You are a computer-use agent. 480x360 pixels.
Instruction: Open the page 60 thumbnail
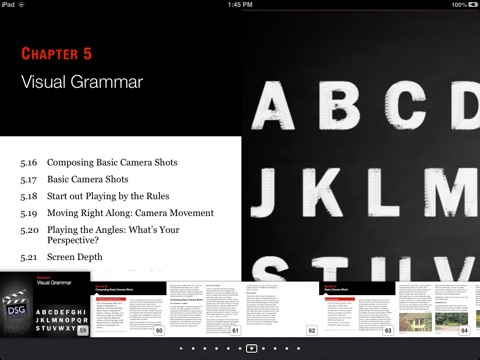[x=128, y=309]
